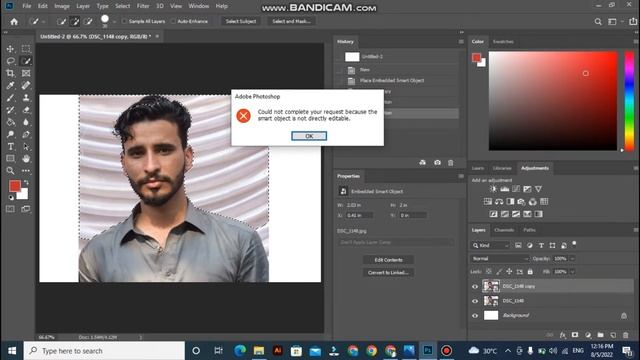Select the Horizontal Type tool

10,147
